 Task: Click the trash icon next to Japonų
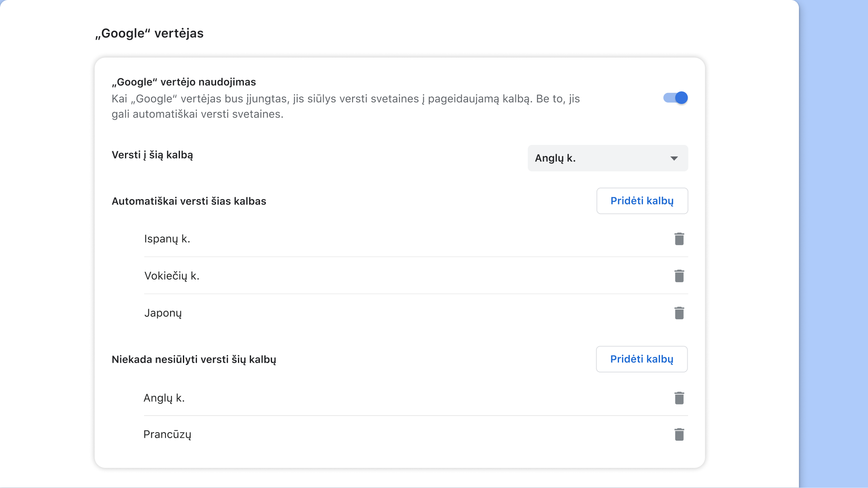pos(679,312)
